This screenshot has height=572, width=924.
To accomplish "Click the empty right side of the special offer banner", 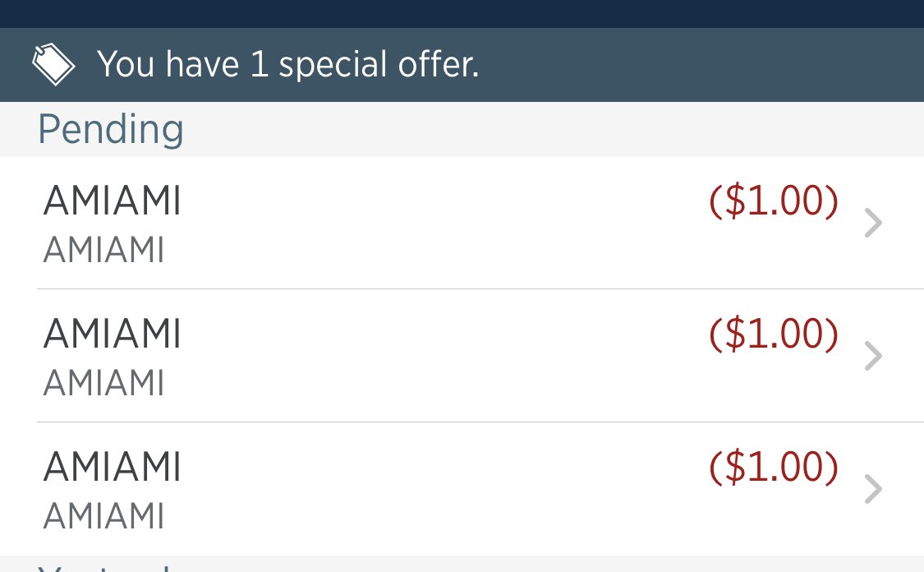I will pyautogui.click(x=698, y=65).
